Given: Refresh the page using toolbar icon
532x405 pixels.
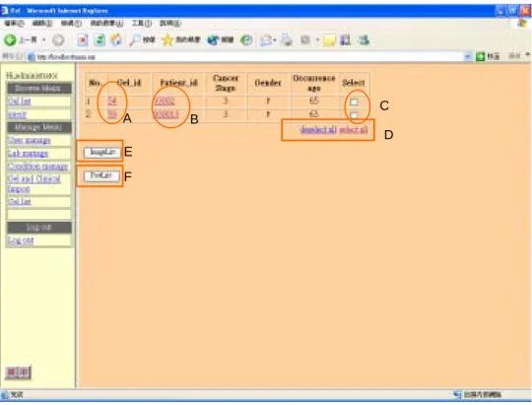Looking at the screenshot, I should point(100,40).
